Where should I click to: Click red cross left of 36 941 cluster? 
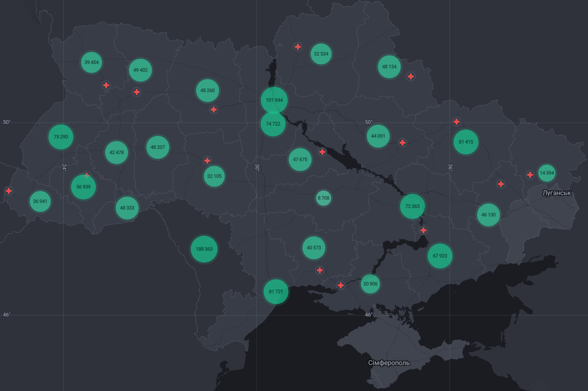(x=9, y=191)
